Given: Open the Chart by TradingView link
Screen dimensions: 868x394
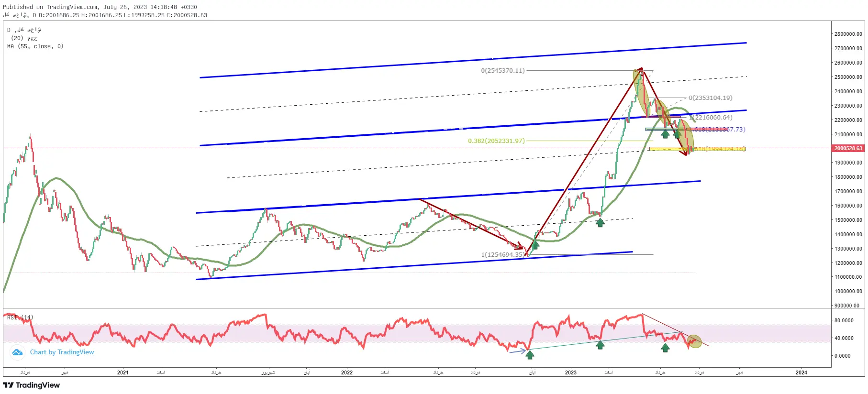Looking at the screenshot, I should (x=62, y=352).
